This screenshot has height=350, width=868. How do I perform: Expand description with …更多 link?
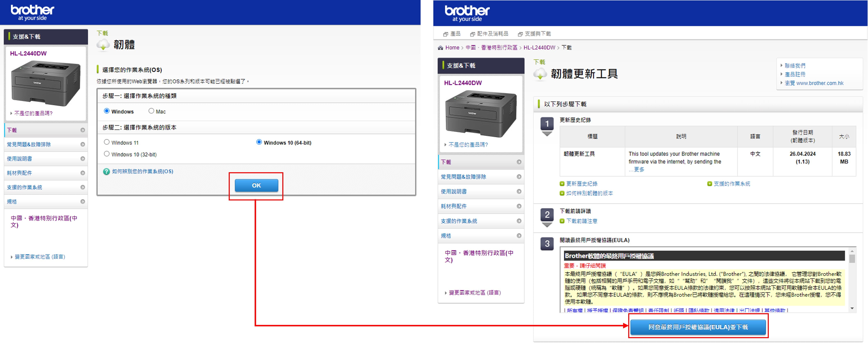tap(636, 170)
